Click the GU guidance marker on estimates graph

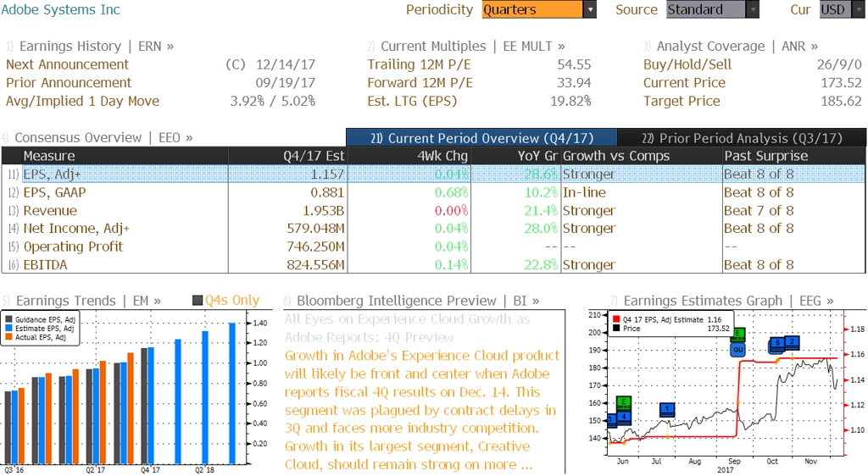[738, 350]
